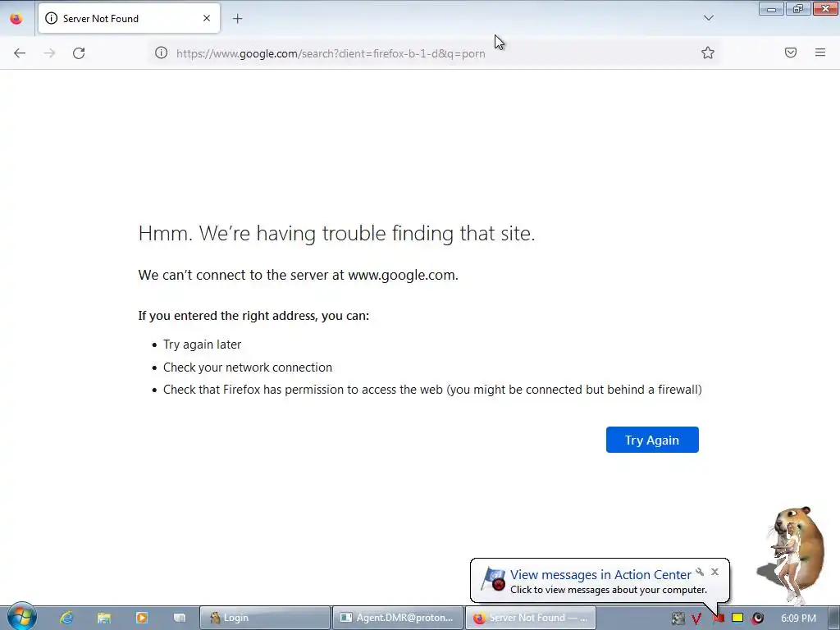Click the address bar URL field

434,53
